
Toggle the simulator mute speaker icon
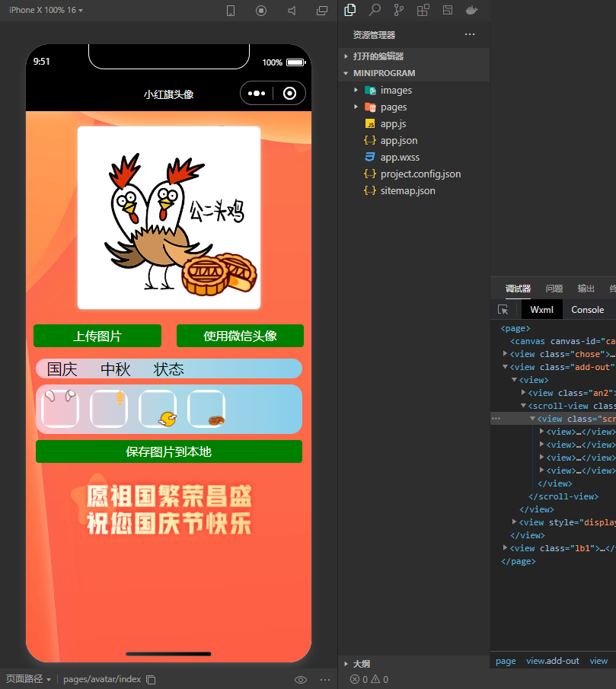tap(292, 11)
